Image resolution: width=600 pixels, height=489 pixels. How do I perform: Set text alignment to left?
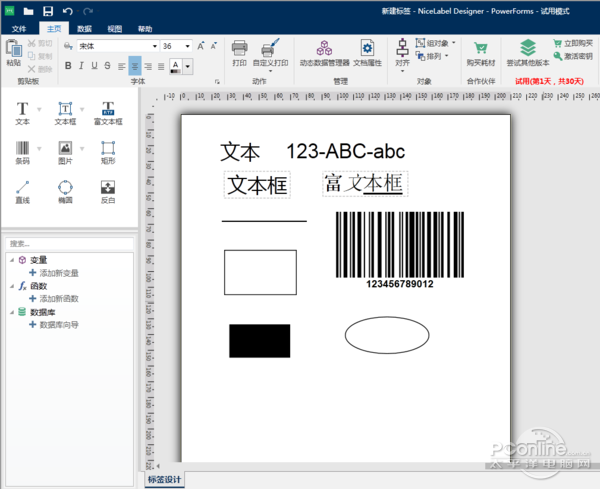122,66
